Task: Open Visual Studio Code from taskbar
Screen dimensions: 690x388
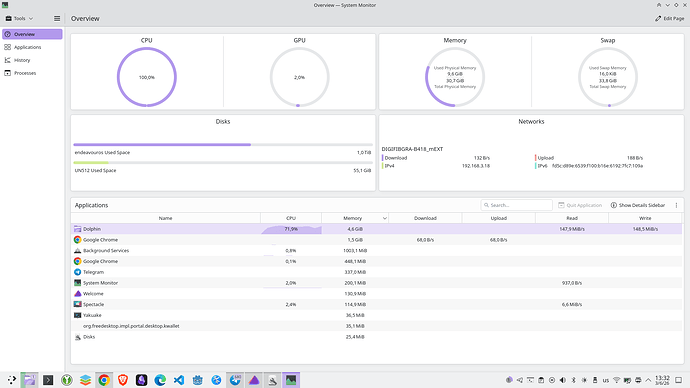Action: pyautogui.click(x=179, y=380)
